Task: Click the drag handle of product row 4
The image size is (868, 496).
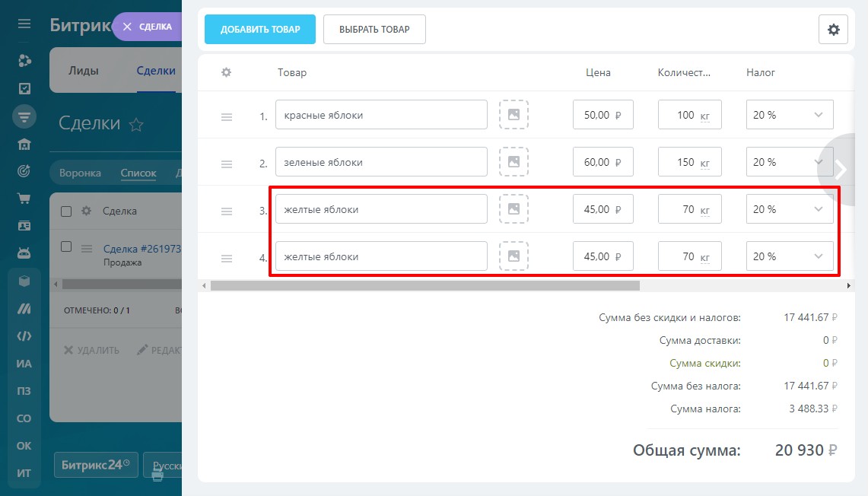Action: tap(227, 258)
